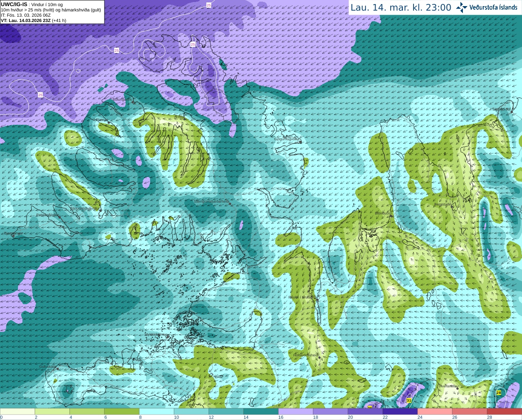Click the Bíldudalsflugvöllur station label
The image size is (522, 420).
(85, 208)
